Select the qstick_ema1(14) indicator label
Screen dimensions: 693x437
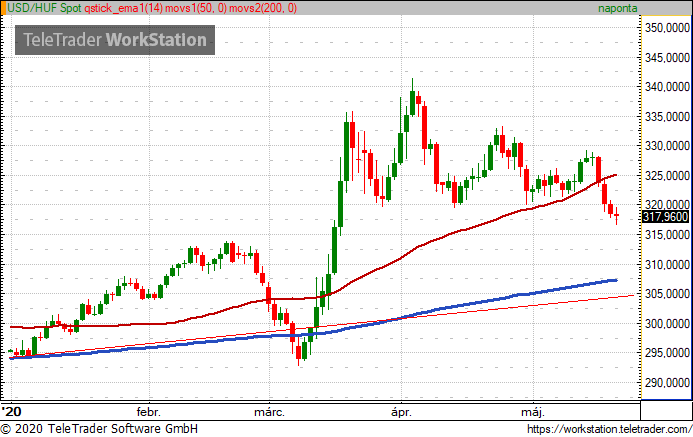pos(123,8)
